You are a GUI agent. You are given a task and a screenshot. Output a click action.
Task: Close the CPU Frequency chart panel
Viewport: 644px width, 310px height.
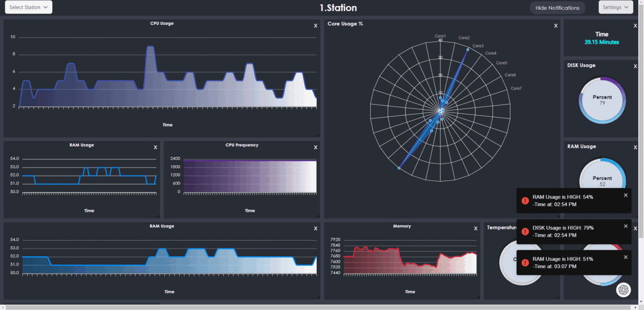[x=316, y=147]
